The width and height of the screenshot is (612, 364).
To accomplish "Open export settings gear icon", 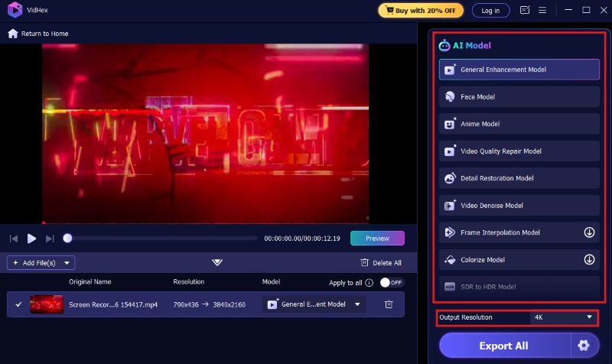I will (584, 346).
